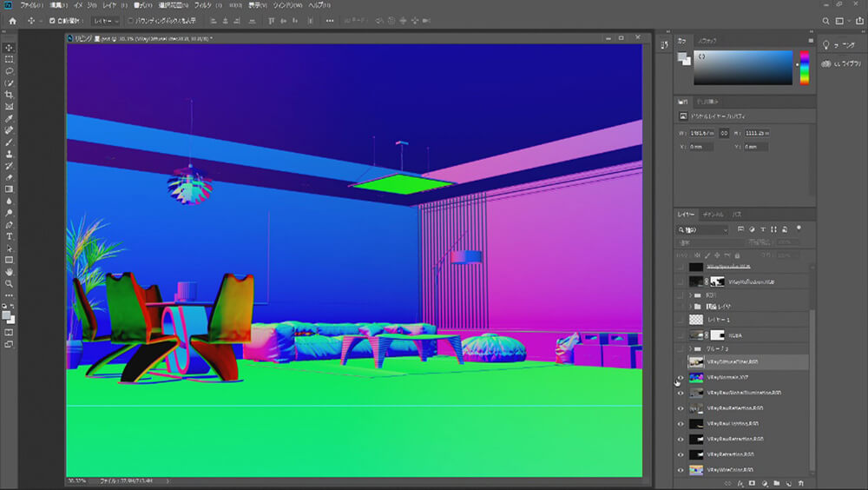
Task: Switch to the スウォッチ tab
Action: click(x=707, y=41)
